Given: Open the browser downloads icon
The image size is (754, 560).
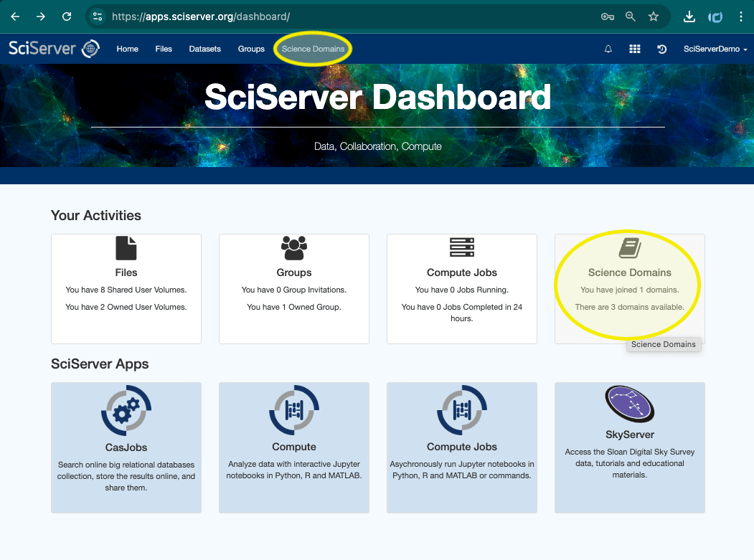Looking at the screenshot, I should click(x=689, y=16).
